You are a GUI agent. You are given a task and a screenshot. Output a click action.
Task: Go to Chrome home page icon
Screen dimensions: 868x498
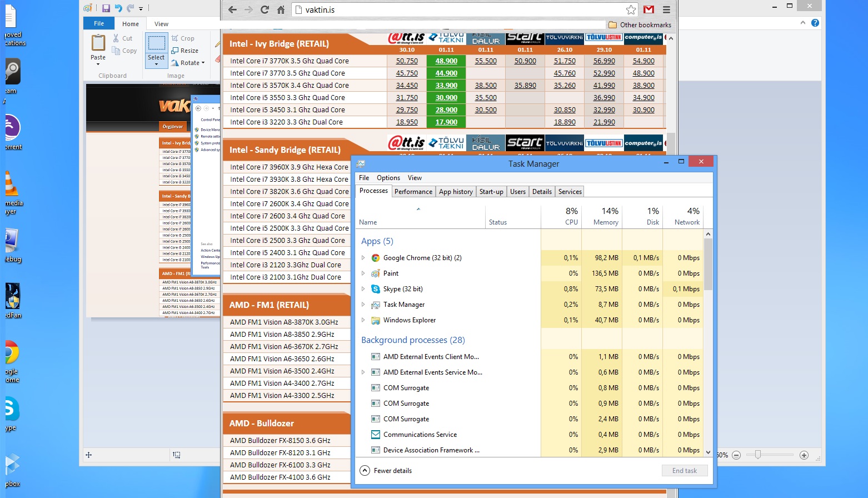pyautogui.click(x=281, y=9)
